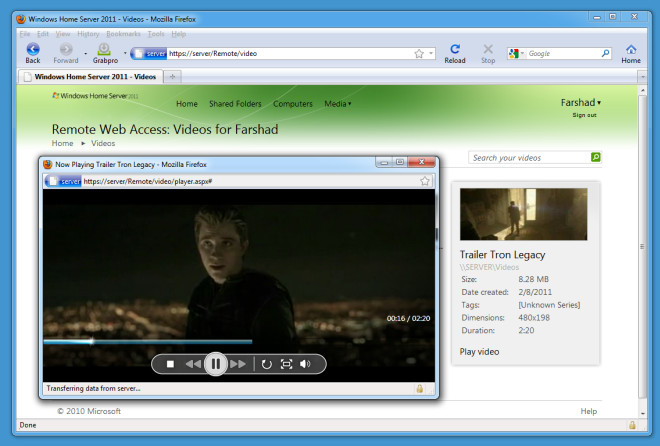Screen dimensions: 660x446
Task: Seek on the video progress bar
Action: [148, 341]
